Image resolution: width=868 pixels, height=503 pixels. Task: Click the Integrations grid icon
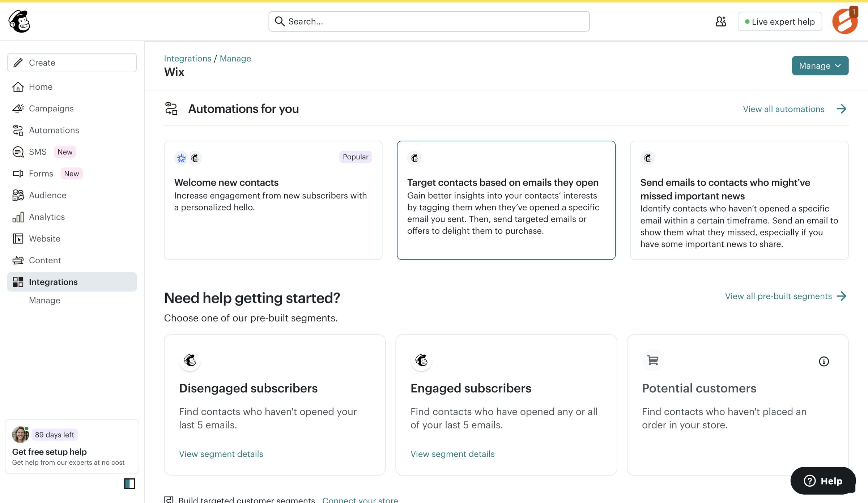[18, 282]
